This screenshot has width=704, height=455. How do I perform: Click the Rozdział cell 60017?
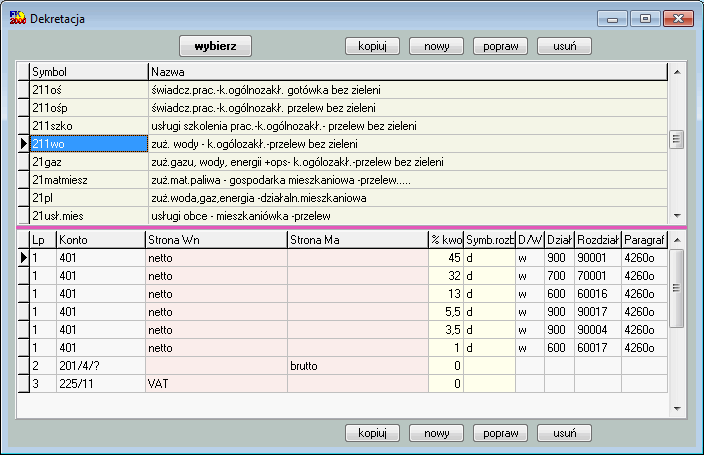coord(598,348)
